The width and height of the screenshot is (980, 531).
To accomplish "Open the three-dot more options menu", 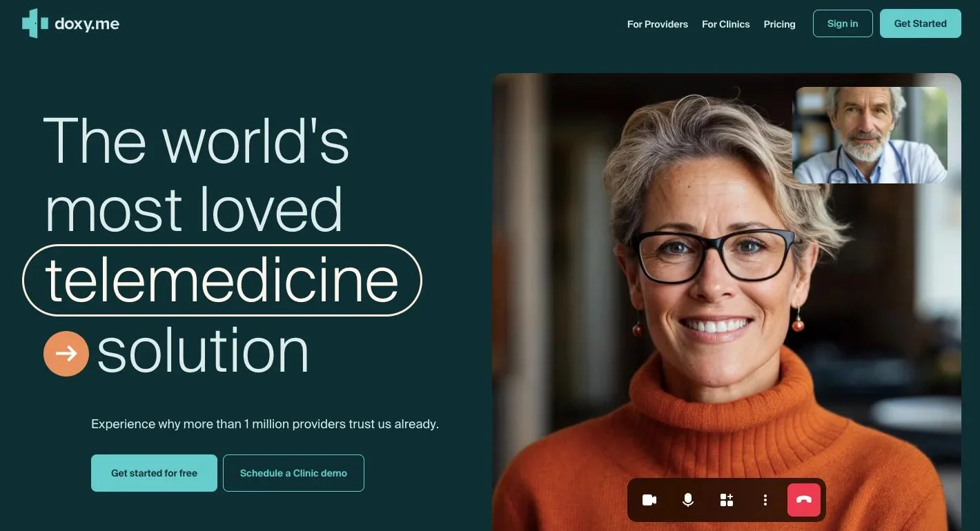I will [x=765, y=500].
